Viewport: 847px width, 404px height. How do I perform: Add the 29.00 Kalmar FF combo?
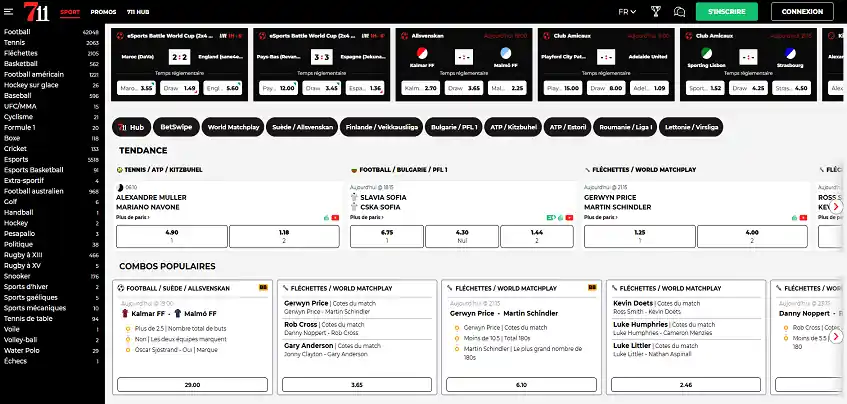pos(192,385)
